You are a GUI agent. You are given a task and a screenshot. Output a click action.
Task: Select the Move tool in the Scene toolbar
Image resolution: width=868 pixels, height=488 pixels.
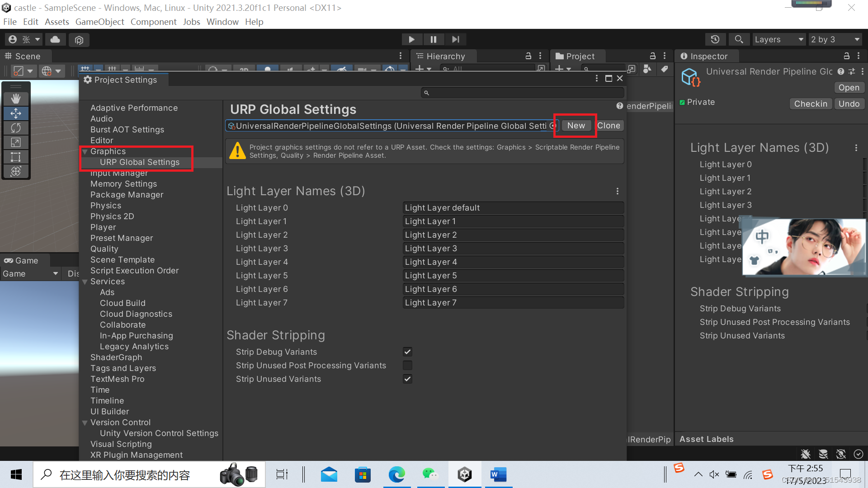[x=16, y=113]
